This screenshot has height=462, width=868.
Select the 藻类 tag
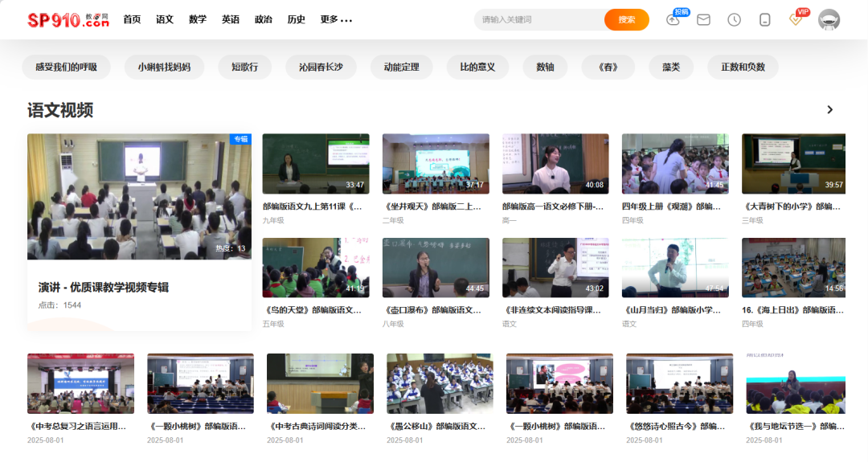[x=671, y=67]
